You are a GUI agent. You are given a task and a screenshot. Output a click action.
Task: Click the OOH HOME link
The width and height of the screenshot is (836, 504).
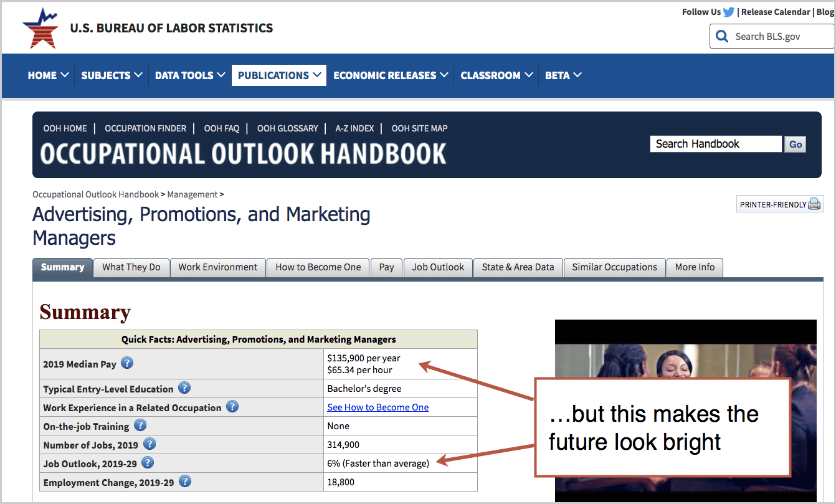65,128
